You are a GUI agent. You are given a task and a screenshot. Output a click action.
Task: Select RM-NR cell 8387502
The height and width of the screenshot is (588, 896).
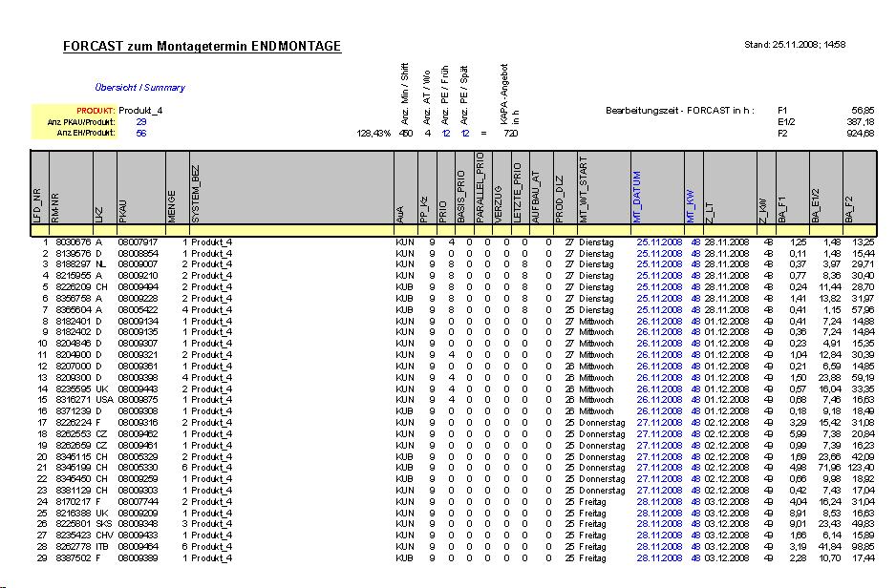[74, 558]
